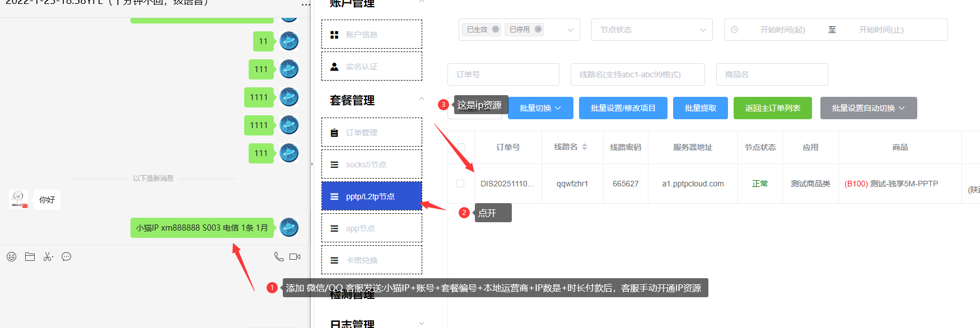Sort by 线路名 column arrows
Image resolution: width=980 pixels, height=328 pixels.
(585, 147)
